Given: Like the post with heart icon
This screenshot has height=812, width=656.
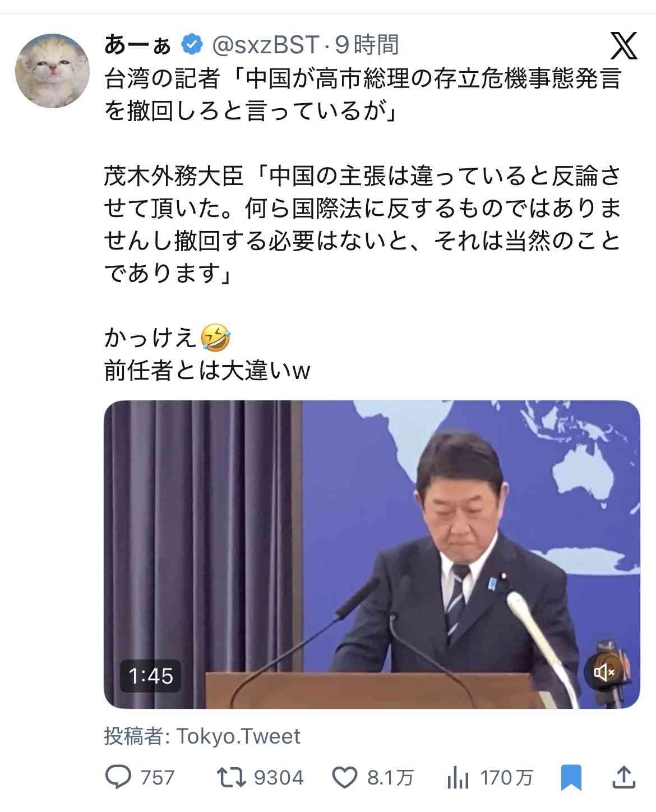Looking at the screenshot, I should [x=345, y=778].
